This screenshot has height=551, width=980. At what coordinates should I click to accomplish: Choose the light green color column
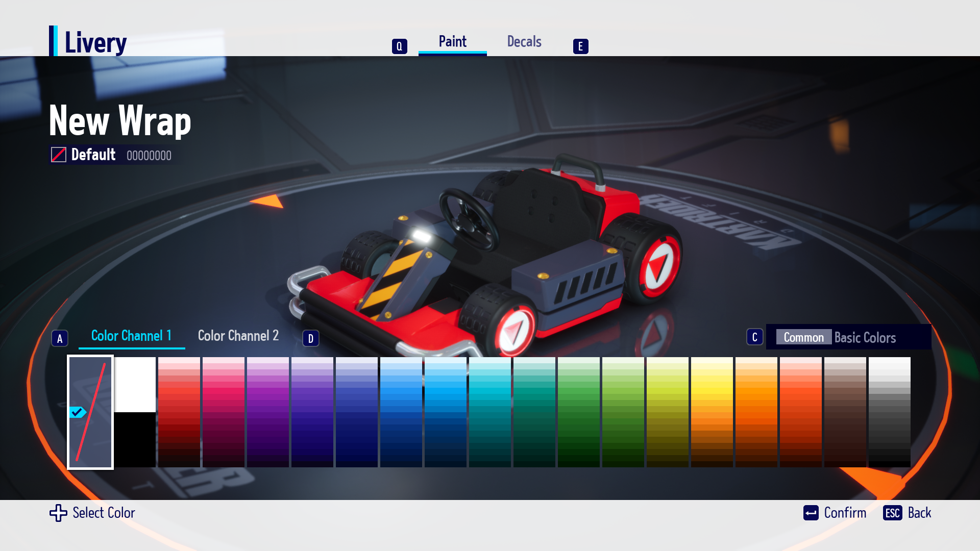(623, 412)
